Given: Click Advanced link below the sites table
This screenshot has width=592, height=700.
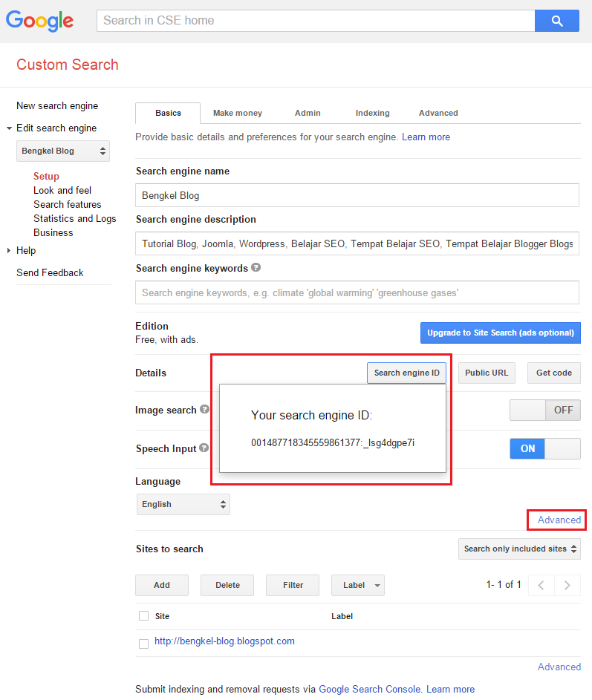Looking at the screenshot, I should [x=559, y=667].
